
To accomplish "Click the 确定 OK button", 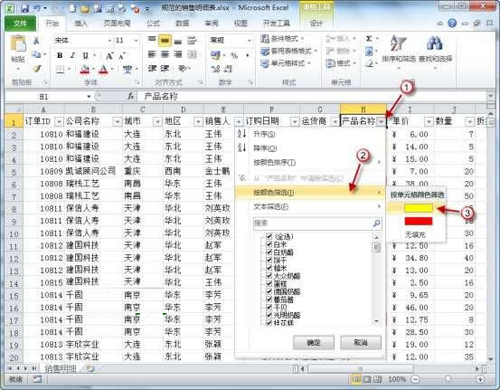I will 313,343.
